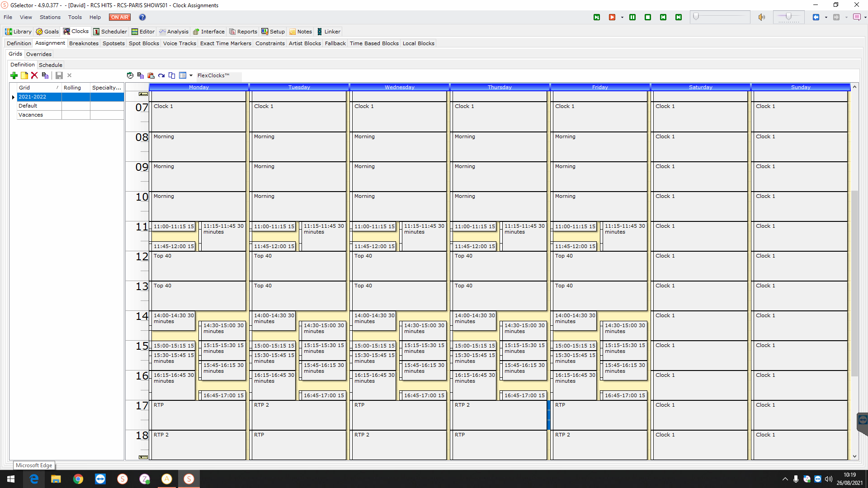The width and height of the screenshot is (868, 488).
Task: Open the Stations menu
Action: [x=50, y=17]
